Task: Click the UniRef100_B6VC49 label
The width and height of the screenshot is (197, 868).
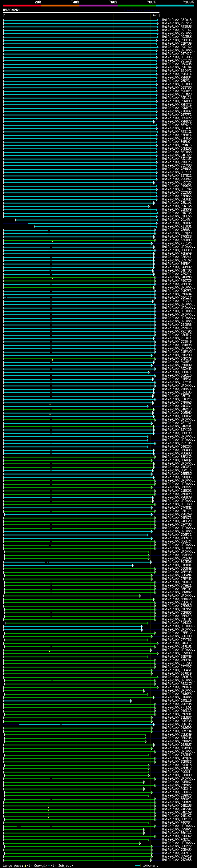Action: (177, 125)
